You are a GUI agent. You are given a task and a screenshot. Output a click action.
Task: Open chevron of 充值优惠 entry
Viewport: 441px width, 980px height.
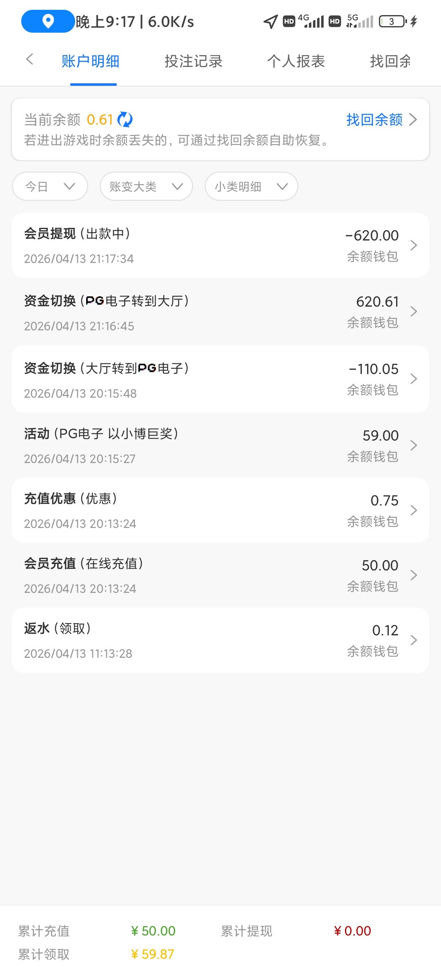coord(413,510)
